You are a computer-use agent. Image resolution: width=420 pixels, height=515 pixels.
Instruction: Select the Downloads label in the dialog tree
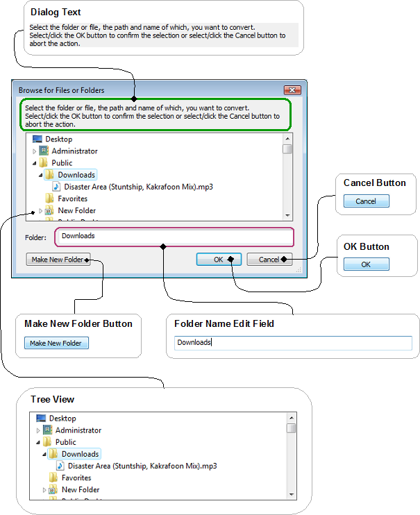click(76, 175)
